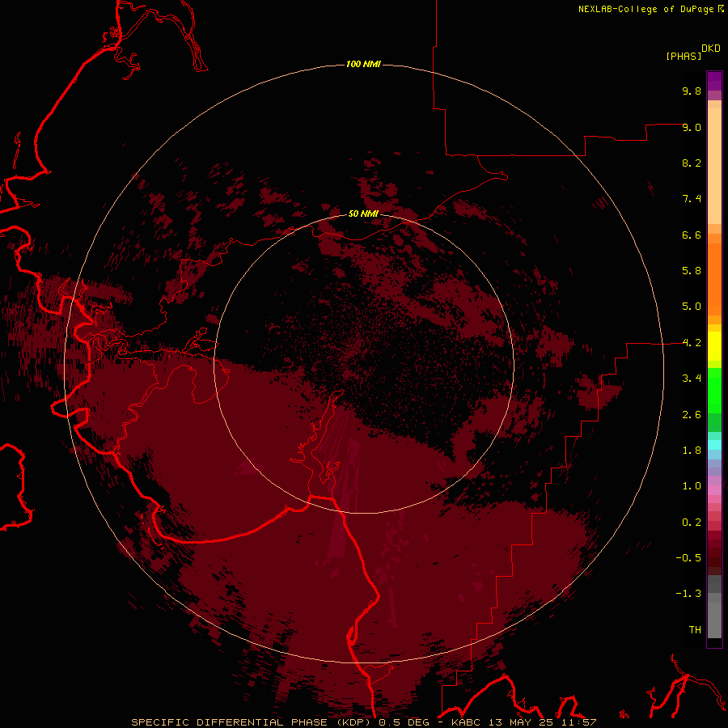Click the 7.4 scale value
The image size is (728, 728).
point(692,199)
